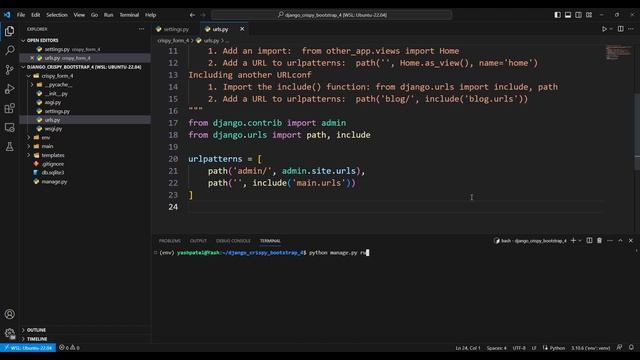The width and height of the screenshot is (640, 360).
Task: Click the Explorer more actions ellipsis
Action: pyautogui.click(x=141, y=29)
